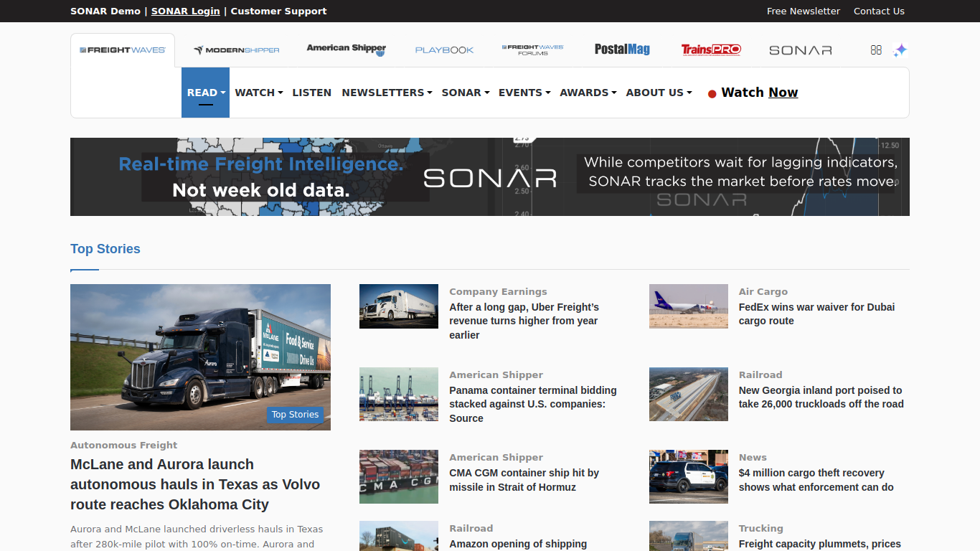Open the FreightWaves logo tab

point(123,50)
